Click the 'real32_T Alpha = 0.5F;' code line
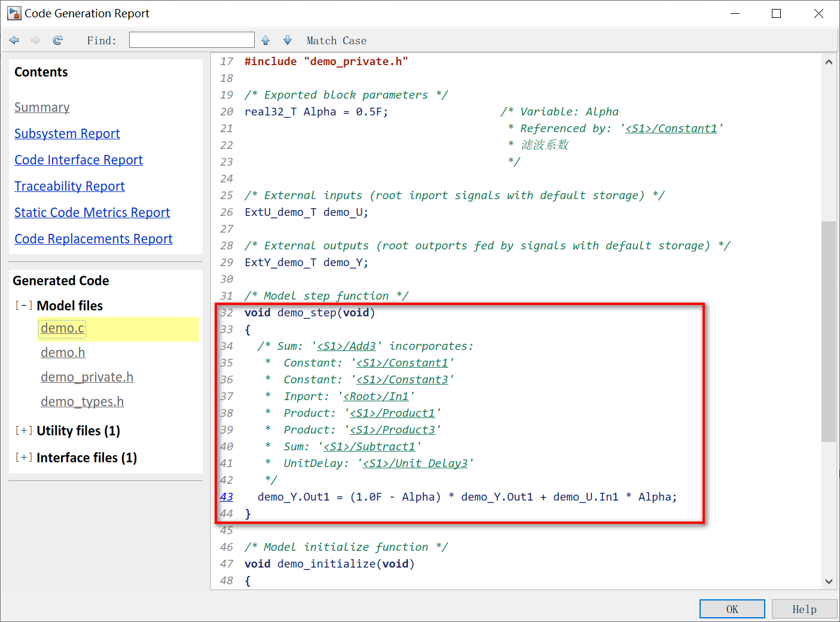 click(316, 112)
